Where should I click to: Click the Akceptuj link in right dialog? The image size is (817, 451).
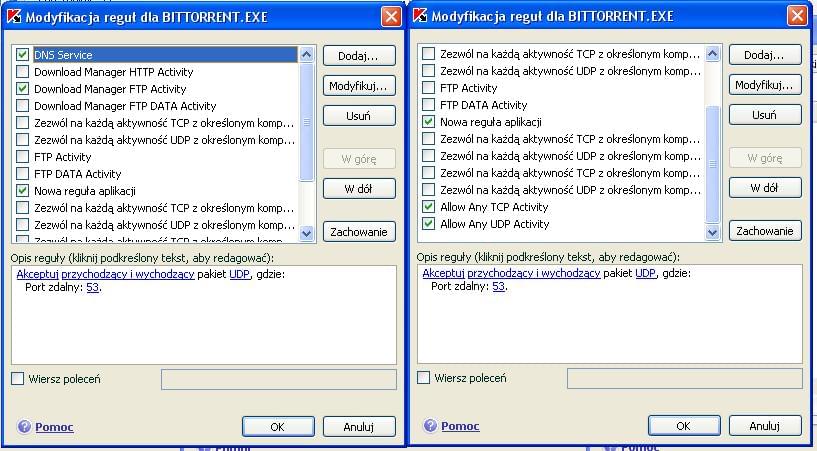coord(443,273)
